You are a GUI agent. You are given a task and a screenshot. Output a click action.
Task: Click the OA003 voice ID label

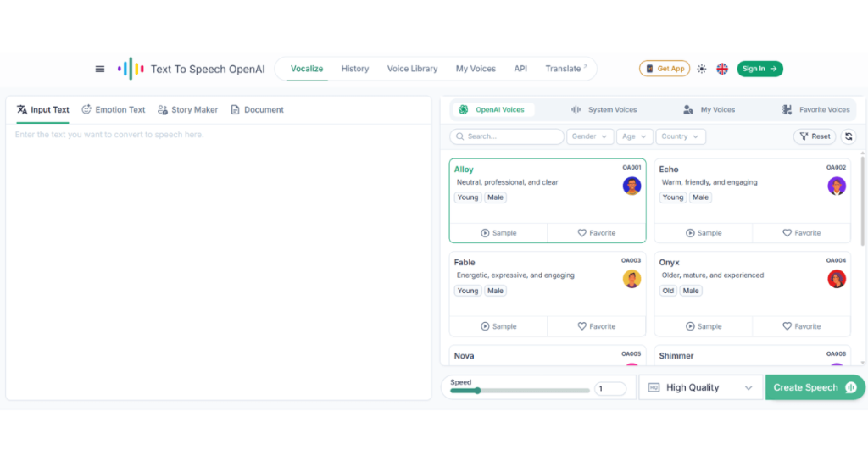point(631,260)
